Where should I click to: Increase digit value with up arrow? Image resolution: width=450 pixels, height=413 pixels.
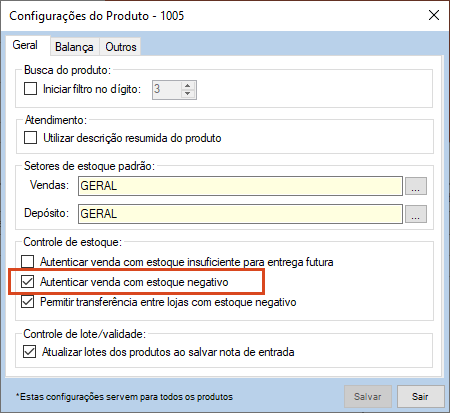coord(188,85)
